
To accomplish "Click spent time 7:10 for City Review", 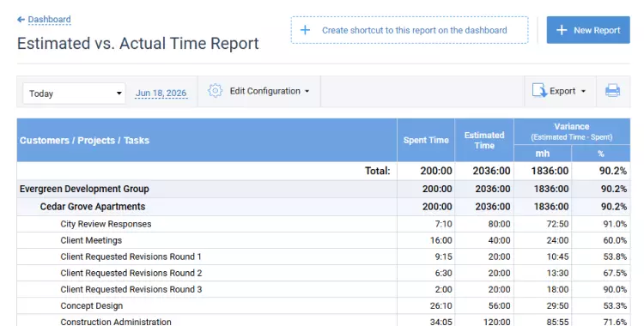I will (444, 224).
